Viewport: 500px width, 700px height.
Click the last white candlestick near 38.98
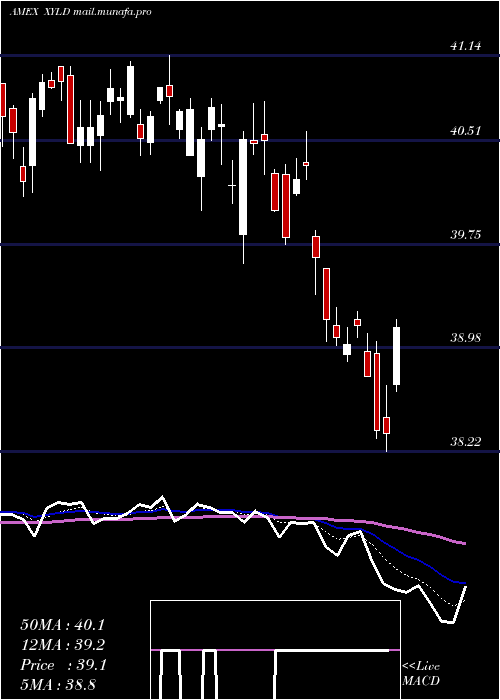(x=396, y=356)
